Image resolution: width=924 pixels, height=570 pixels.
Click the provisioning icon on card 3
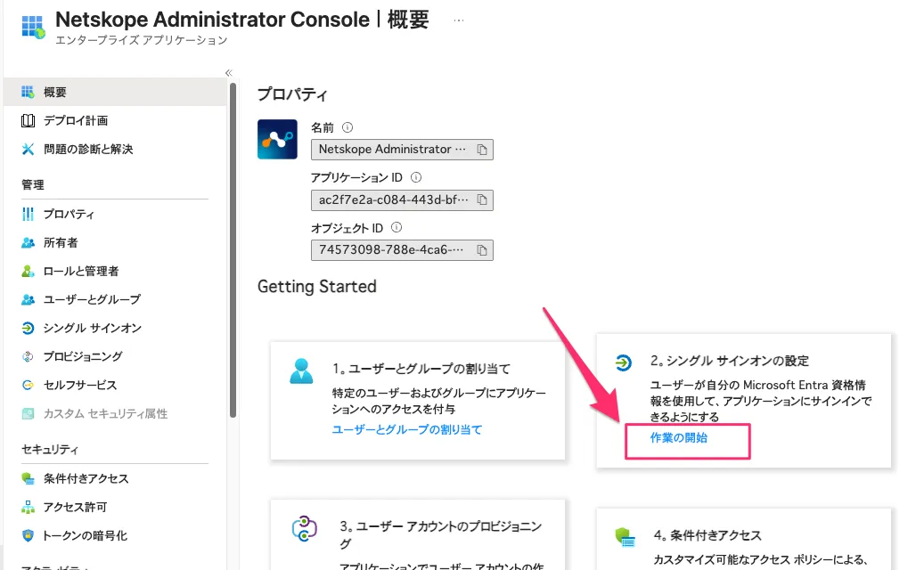[304, 528]
